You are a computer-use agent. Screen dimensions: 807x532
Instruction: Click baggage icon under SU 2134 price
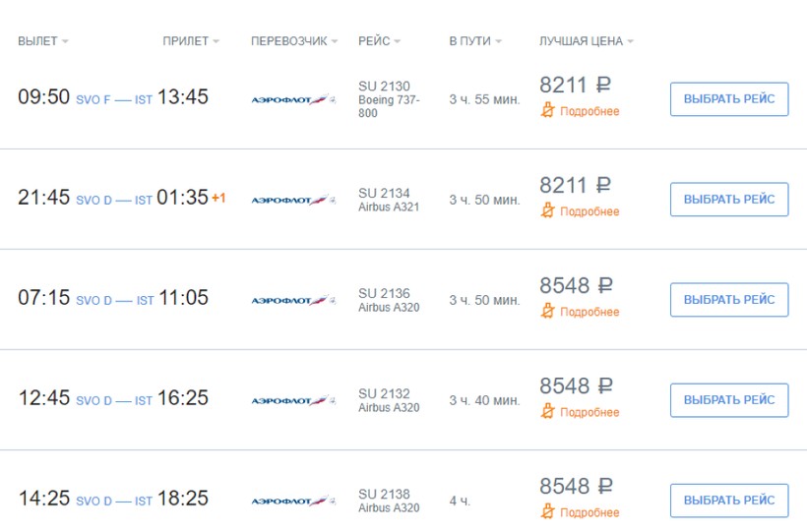[548, 211]
